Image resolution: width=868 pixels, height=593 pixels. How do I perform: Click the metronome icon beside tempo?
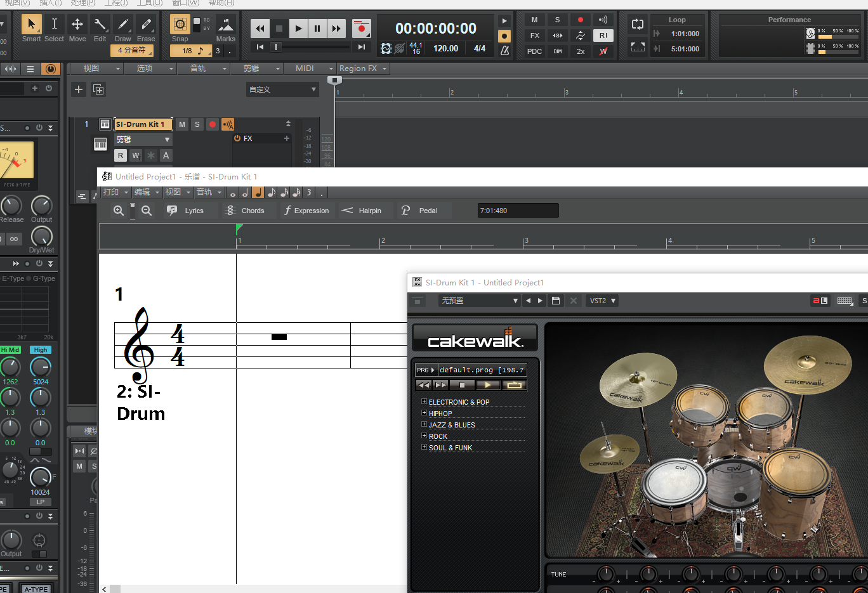pos(505,50)
